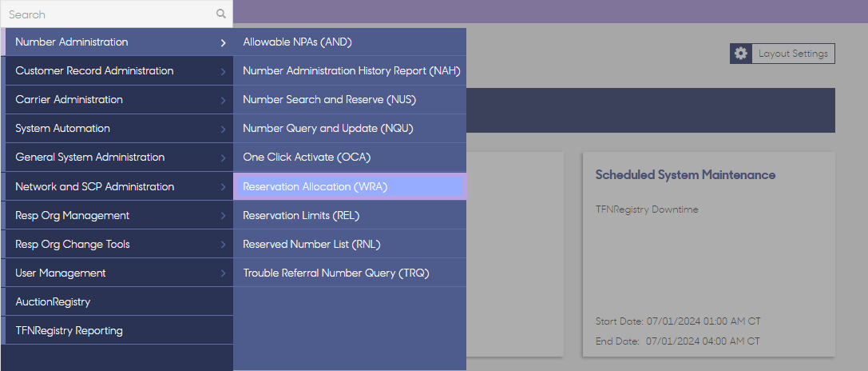Open Reservation Limits (REL)
Image resolution: width=868 pixels, height=371 pixels.
tap(349, 215)
